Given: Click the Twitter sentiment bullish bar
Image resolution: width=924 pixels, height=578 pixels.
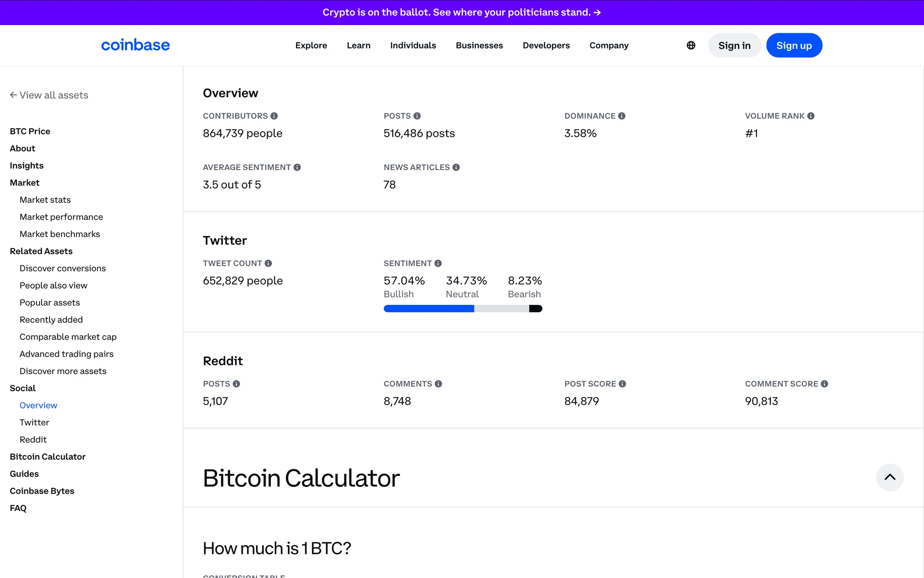Looking at the screenshot, I should (x=428, y=309).
